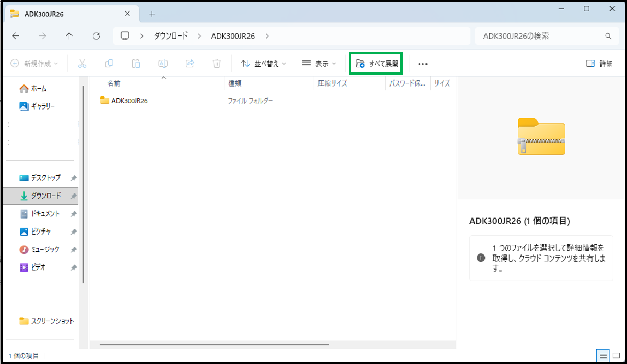Open the three-dot more options menu
Screen dimensions: 627x364
tap(423, 64)
